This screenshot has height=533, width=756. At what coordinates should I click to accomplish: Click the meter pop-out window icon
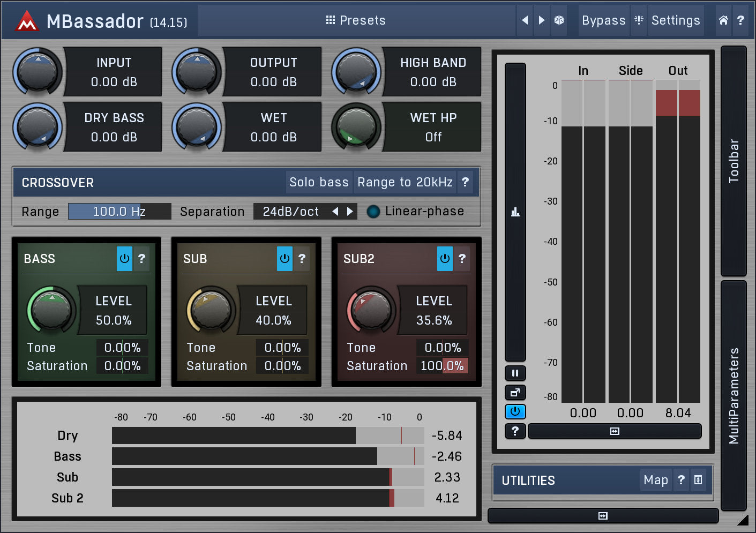point(515,393)
